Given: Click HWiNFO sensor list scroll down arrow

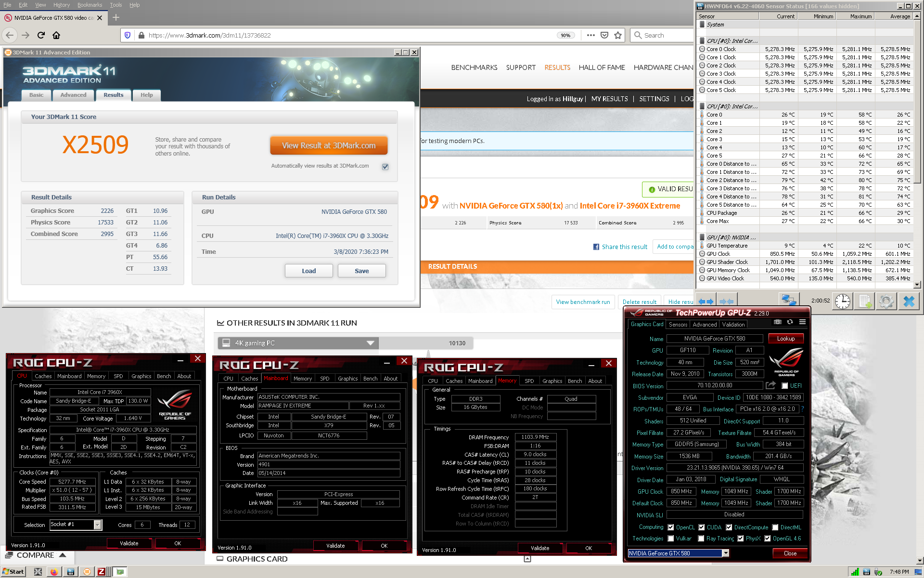Looking at the screenshot, I should pyautogui.click(x=917, y=285).
